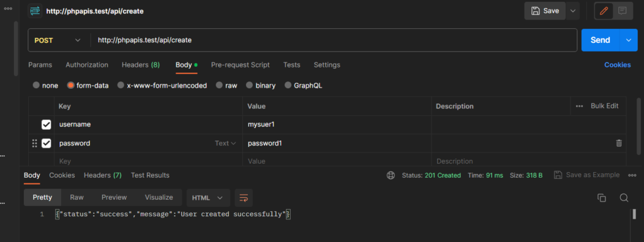Open the Cookies link

618,65
